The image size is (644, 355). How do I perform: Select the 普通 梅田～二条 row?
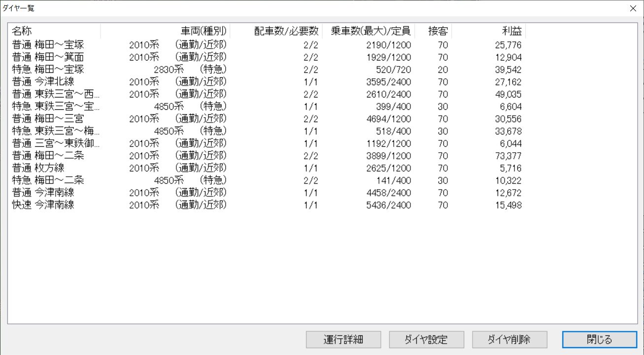pyautogui.click(x=48, y=156)
